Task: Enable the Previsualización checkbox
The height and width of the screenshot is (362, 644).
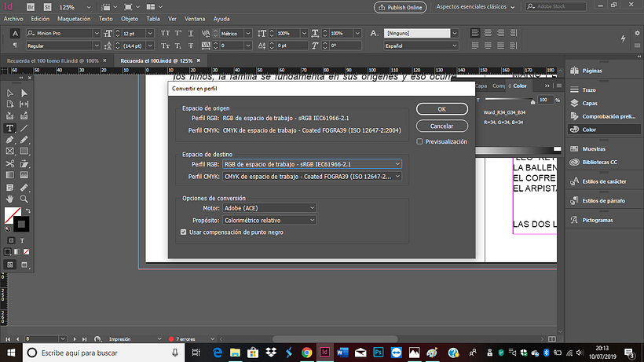Action: (419, 141)
